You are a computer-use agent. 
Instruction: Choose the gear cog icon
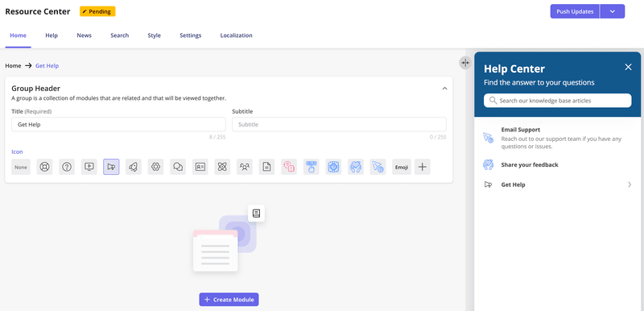(x=155, y=167)
